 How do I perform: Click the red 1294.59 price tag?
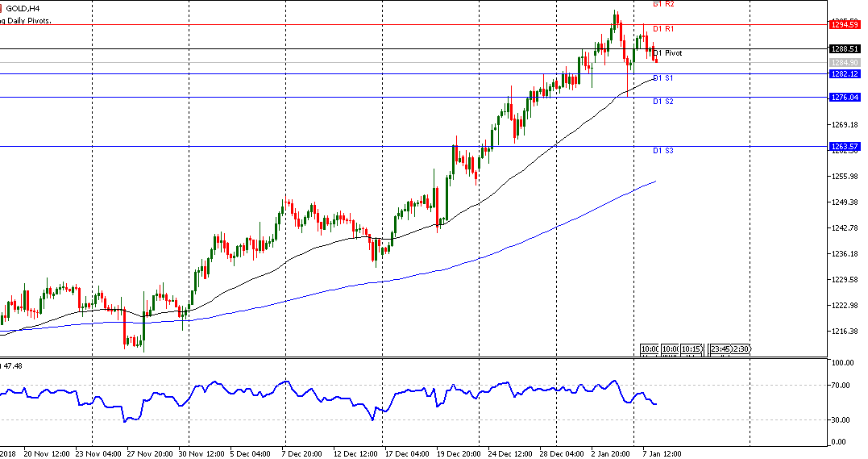(843, 25)
